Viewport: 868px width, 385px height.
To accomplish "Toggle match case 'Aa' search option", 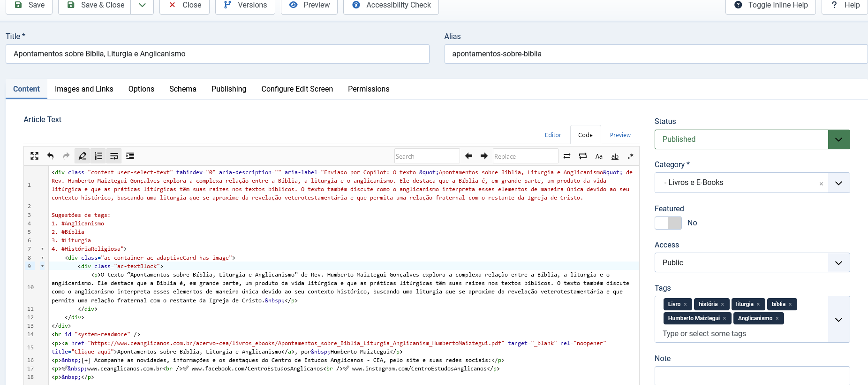I will click(599, 156).
